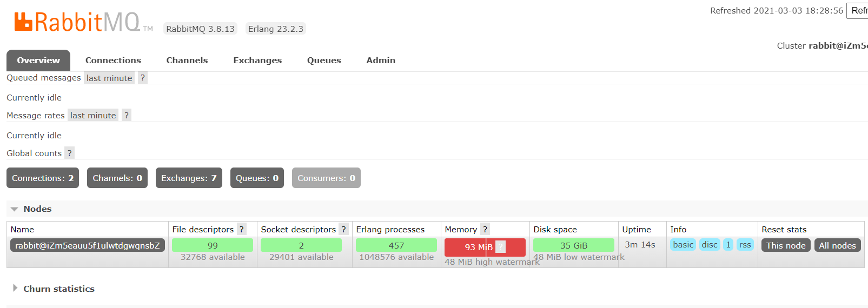The width and height of the screenshot is (868, 308).
Task: Open Memory column help question mark
Action: tap(485, 229)
